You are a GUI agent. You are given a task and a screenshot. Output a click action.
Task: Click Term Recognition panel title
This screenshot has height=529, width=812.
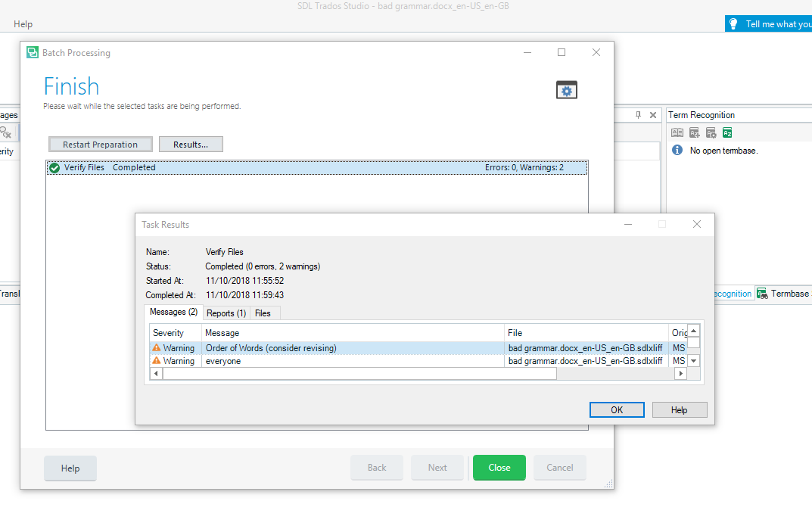(702, 115)
